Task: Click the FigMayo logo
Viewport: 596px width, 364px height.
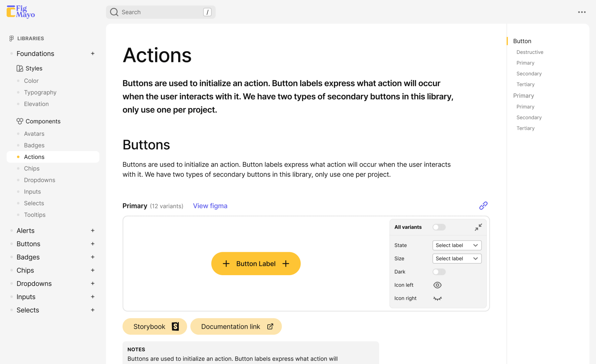Action: coord(20,11)
